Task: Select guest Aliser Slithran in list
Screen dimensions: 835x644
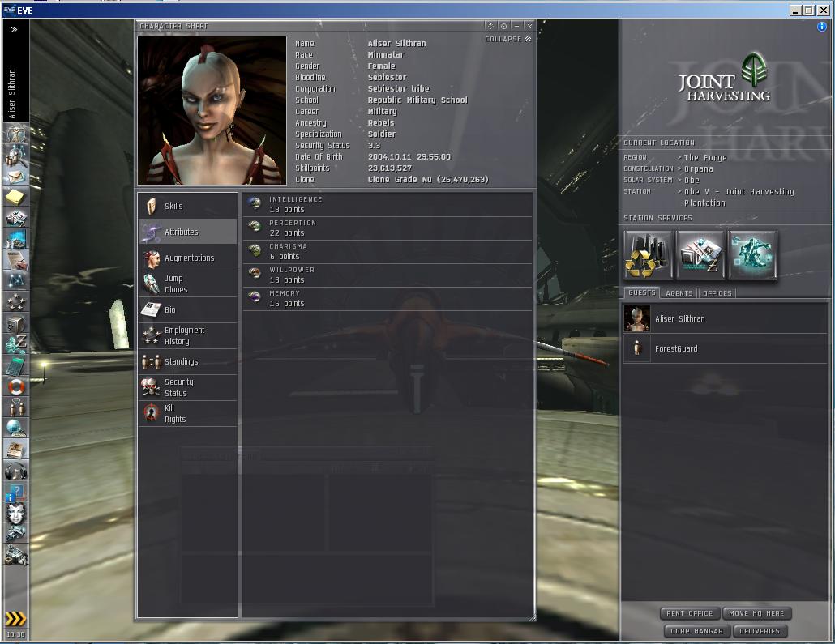Action: click(x=724, y=319)
